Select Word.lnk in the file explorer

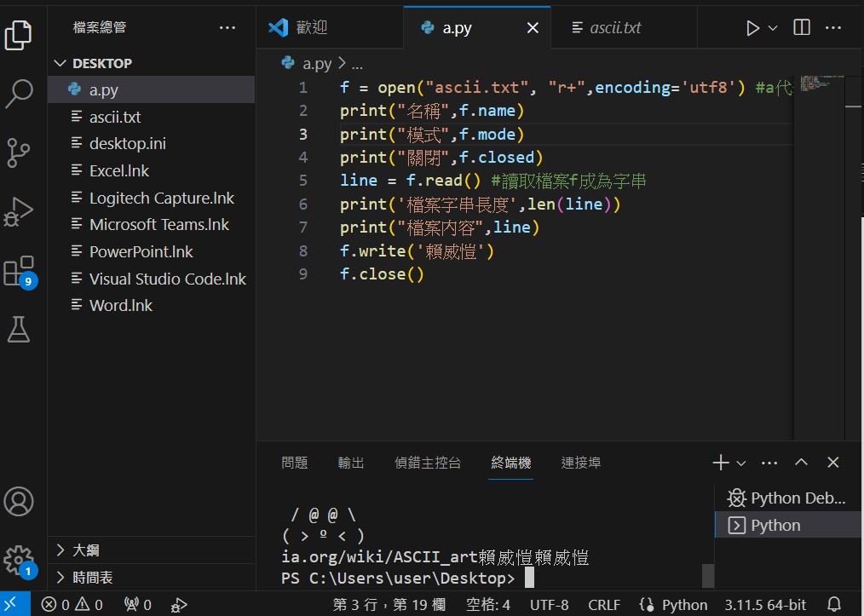coord(152,306)
